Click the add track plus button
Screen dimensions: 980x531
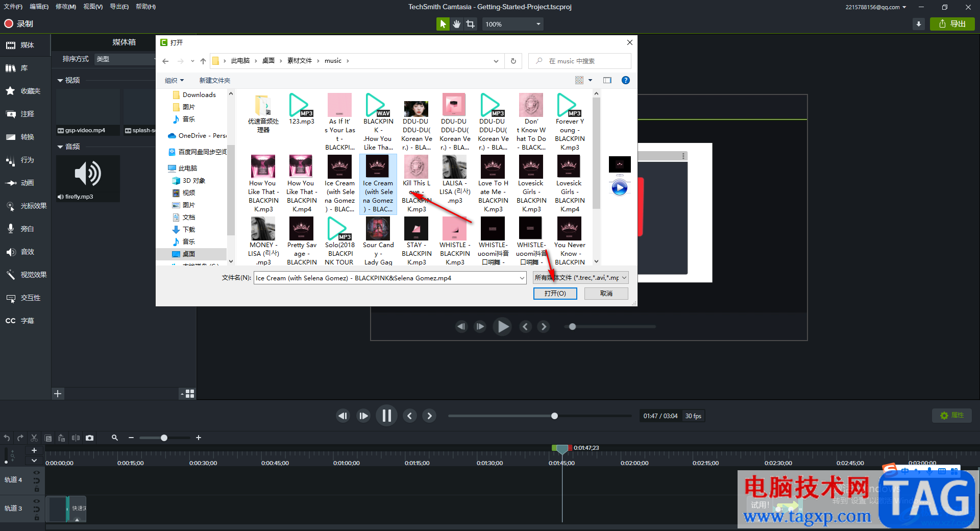[x=34, y=450]
